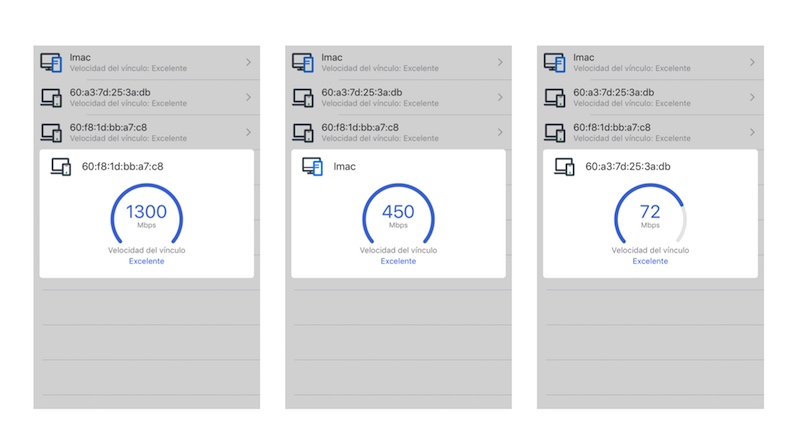Click 60:a3:7d:25:3a:db device icon in 1300 Mbps screen
The width and height of the screenshot is (800, 432).
52,98
